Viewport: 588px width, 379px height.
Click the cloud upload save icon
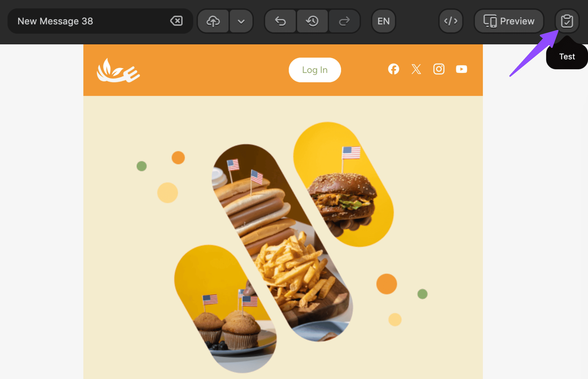tap(213, 21)
